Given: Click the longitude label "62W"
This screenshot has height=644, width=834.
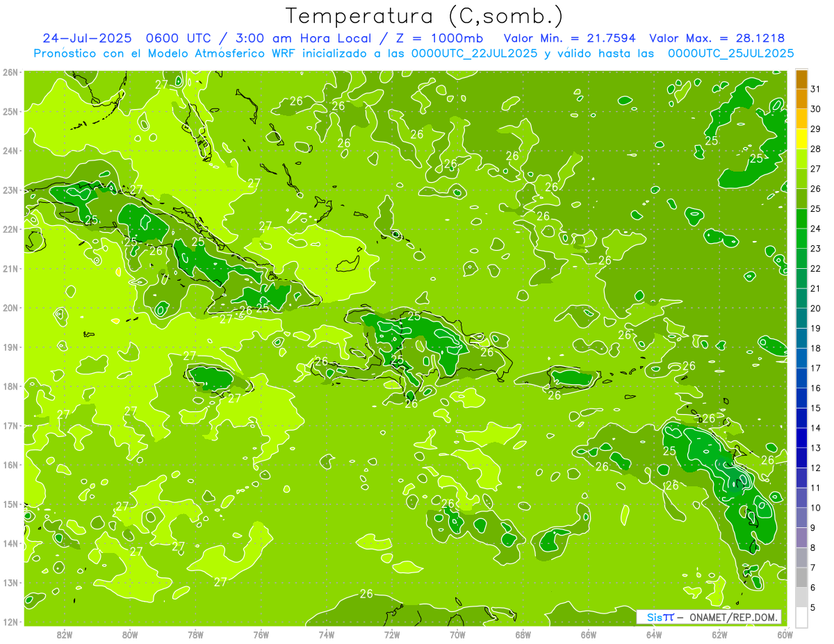Looking at the screenshot, I should pyautogui.click(x=719, y=635).
